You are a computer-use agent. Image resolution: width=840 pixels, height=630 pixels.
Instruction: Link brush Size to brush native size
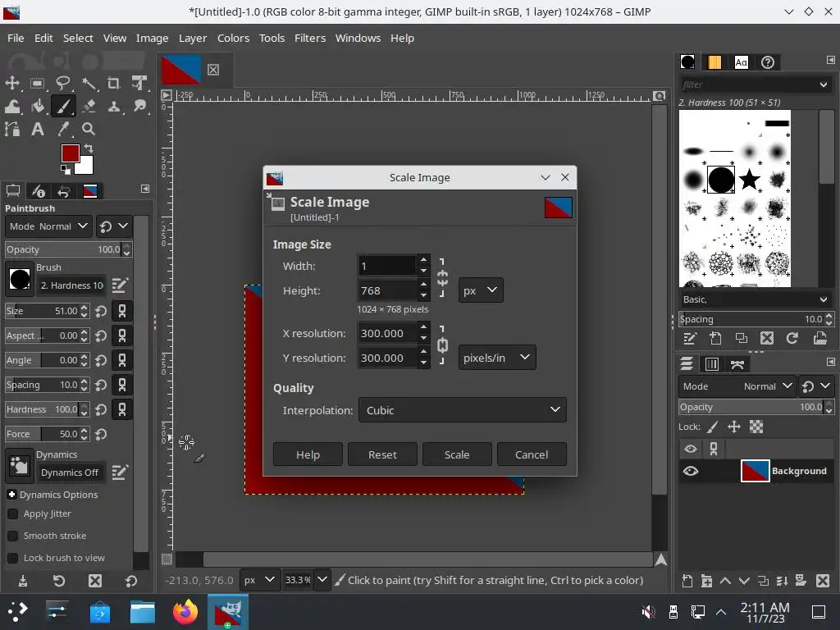click(x=122, y=311)
